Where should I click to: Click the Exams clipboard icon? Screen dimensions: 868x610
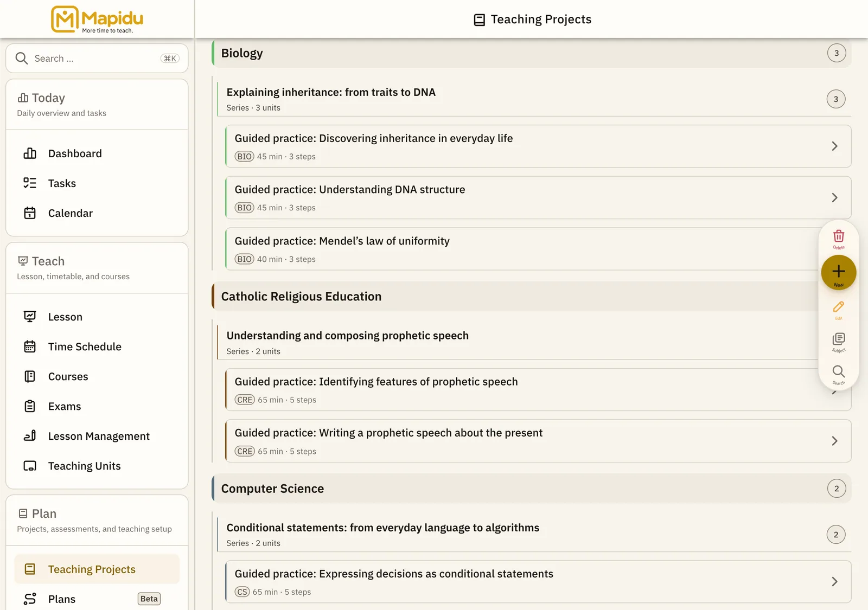coord(30,406)
